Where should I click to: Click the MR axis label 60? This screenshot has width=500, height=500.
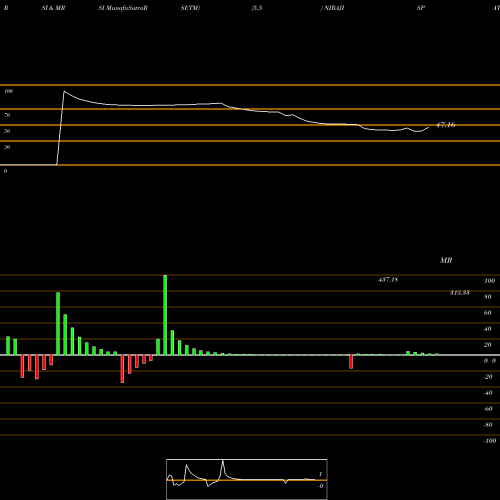coord(488,313)
